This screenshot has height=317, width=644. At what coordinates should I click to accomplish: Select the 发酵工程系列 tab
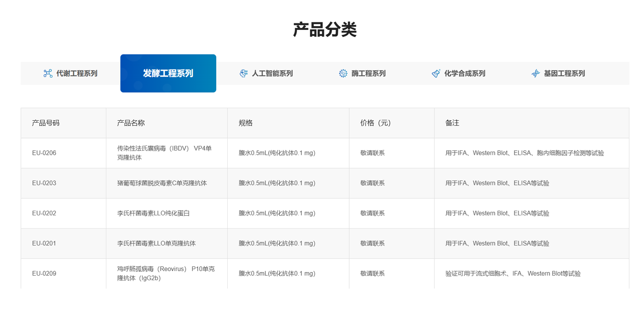[x=168, y=73]
